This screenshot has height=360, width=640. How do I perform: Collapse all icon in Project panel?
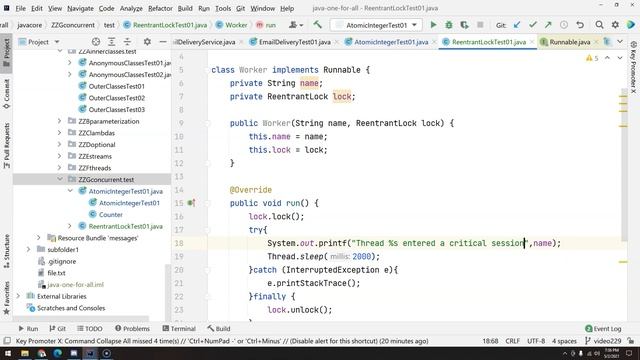(x=127, y=42)
